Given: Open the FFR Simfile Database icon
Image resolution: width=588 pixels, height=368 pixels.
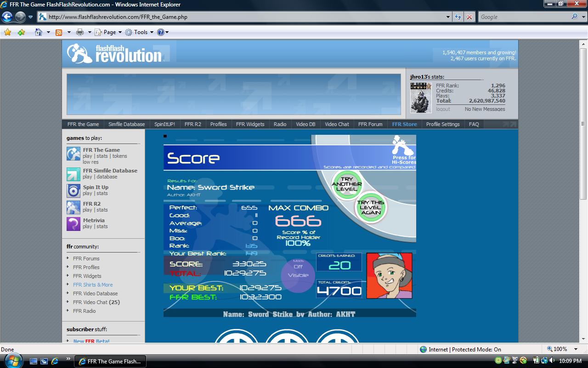Looking at the screenshot, I should coord(73,174).
